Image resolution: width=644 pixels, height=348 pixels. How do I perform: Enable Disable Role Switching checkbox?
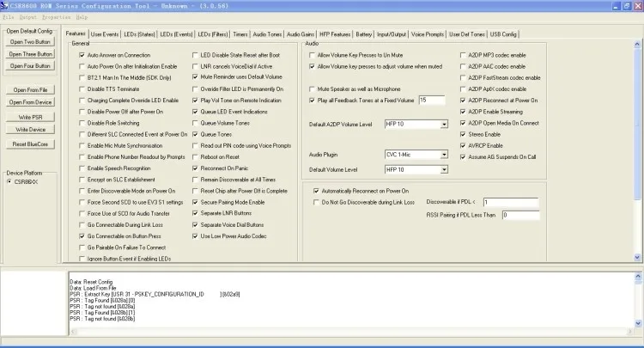[82, 123]
